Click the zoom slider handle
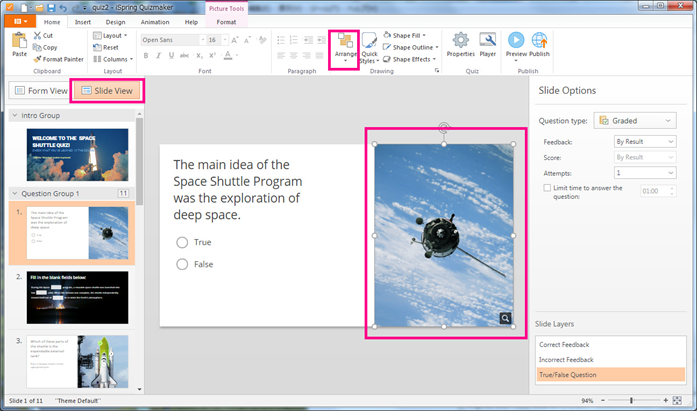 (x=631, y=400)
